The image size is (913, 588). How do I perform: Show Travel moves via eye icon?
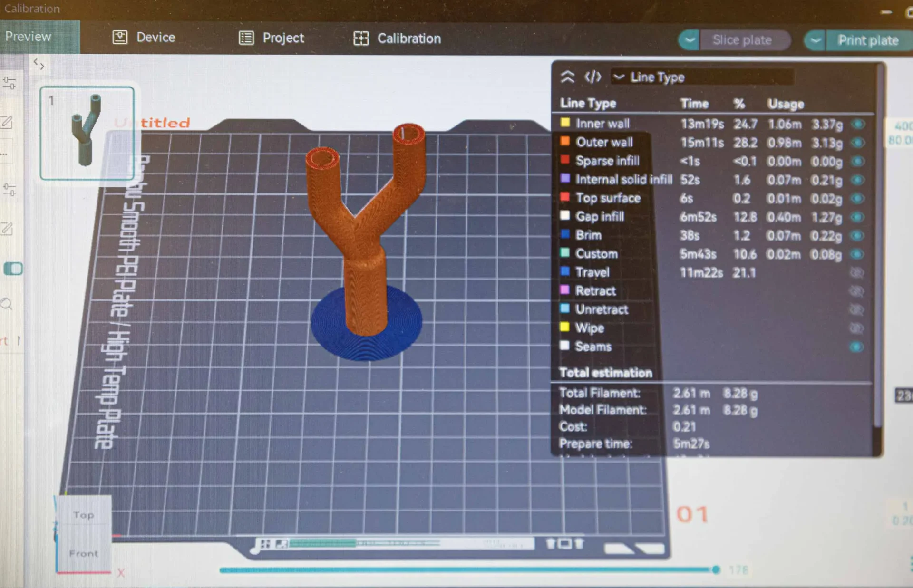pyautogui.click(x=856, y=273)
